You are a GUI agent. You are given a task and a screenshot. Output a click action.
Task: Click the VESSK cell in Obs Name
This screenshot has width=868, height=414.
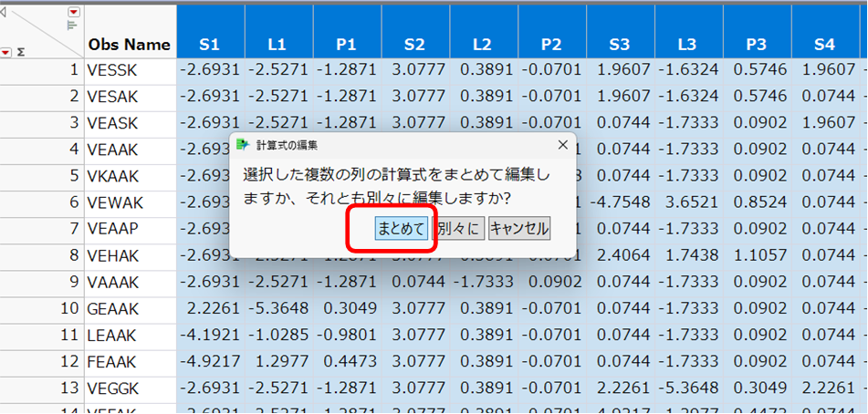(131, 70)
